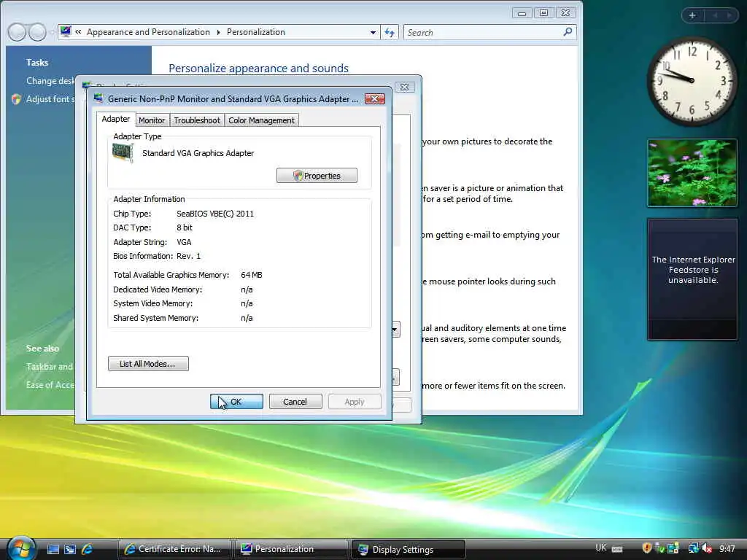Click Total Available Graphics Memory 64 MB
The height and width of the screenshot is (560, 747).
tap(252, 275)
